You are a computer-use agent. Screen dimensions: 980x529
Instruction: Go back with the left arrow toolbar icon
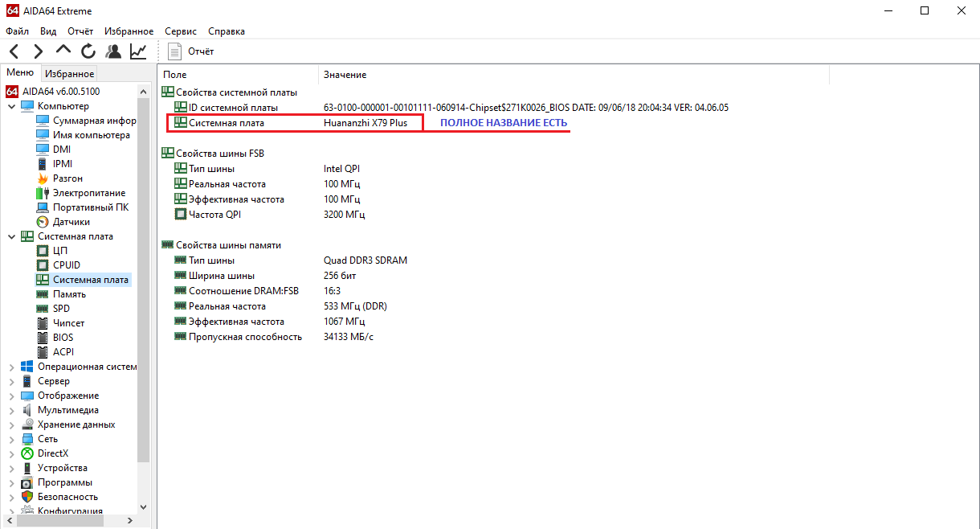[x=14, y=51]
